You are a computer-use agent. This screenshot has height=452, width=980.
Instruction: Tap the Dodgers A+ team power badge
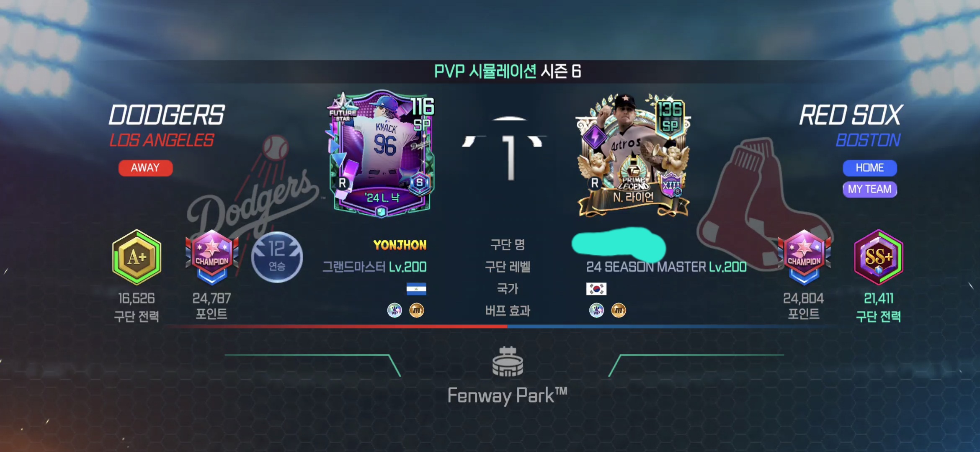(x=137, y=257)
